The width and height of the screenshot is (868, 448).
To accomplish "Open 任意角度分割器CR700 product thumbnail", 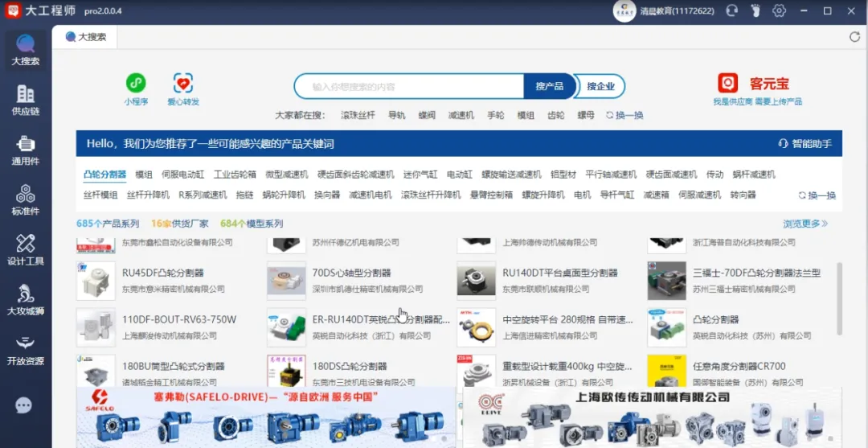I will coord(666,371).
